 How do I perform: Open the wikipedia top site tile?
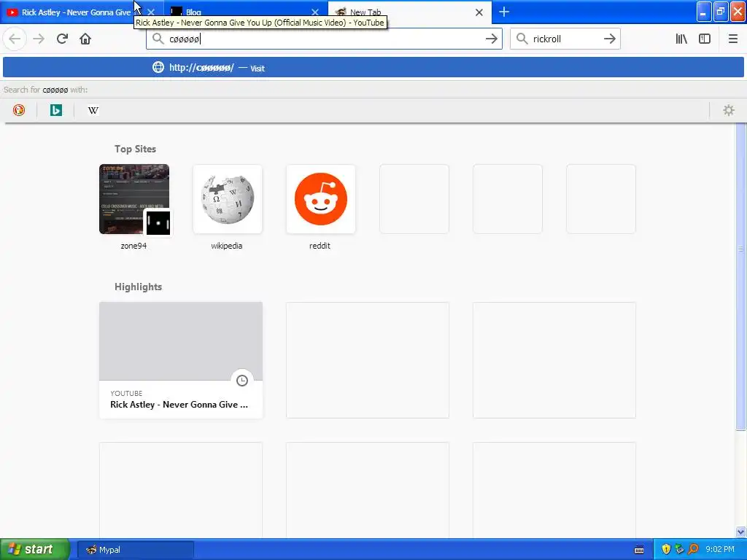coord(228,200)
